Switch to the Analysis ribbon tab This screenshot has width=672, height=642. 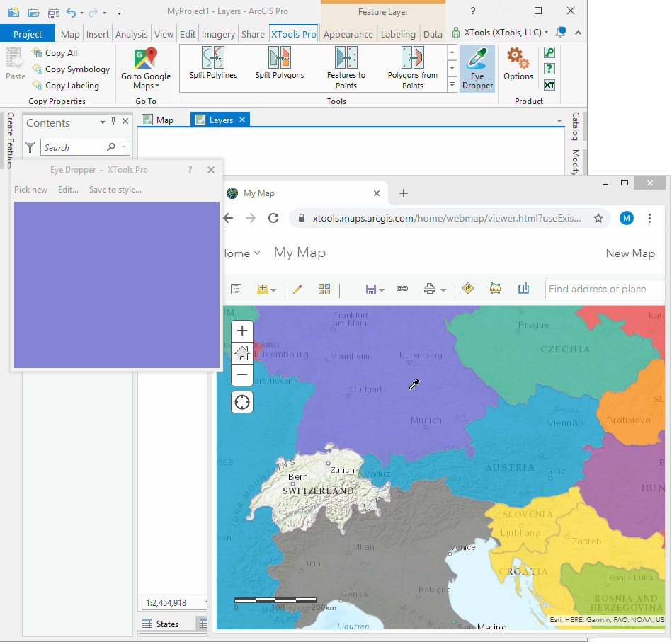[x=132, y=34]
